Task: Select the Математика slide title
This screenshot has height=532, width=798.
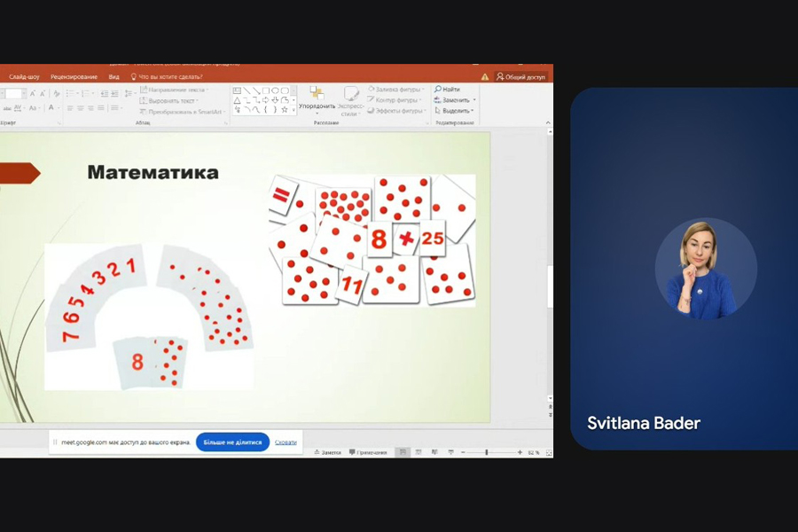Action: (153, 172)
